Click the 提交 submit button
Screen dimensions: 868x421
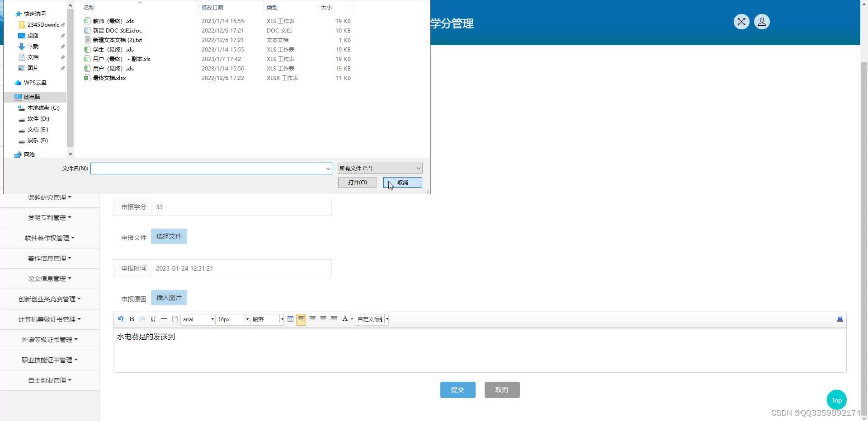(458, 390)
